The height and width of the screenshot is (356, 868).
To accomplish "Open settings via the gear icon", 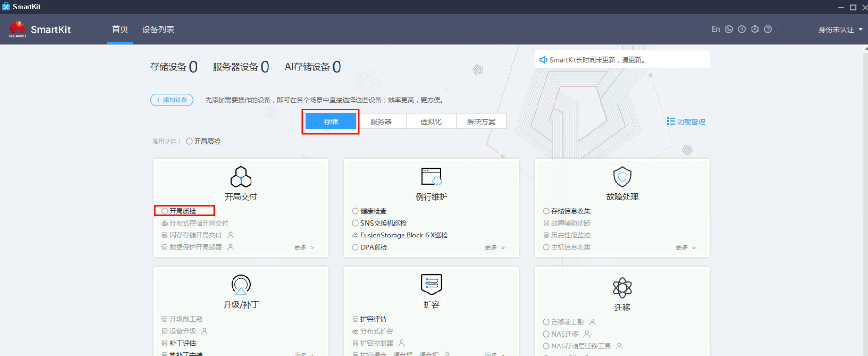I will coord(755,29).
